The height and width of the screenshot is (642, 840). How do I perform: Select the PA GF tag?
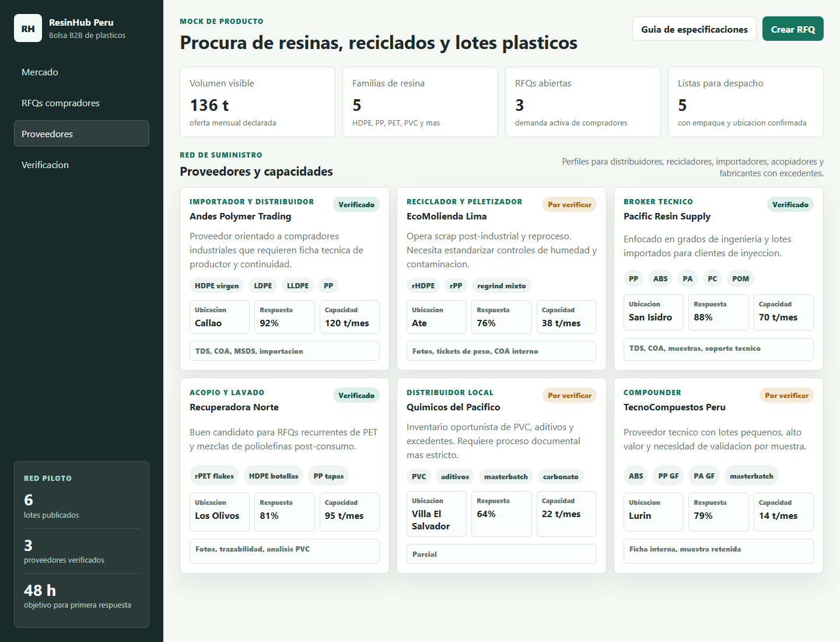[704, 476]
